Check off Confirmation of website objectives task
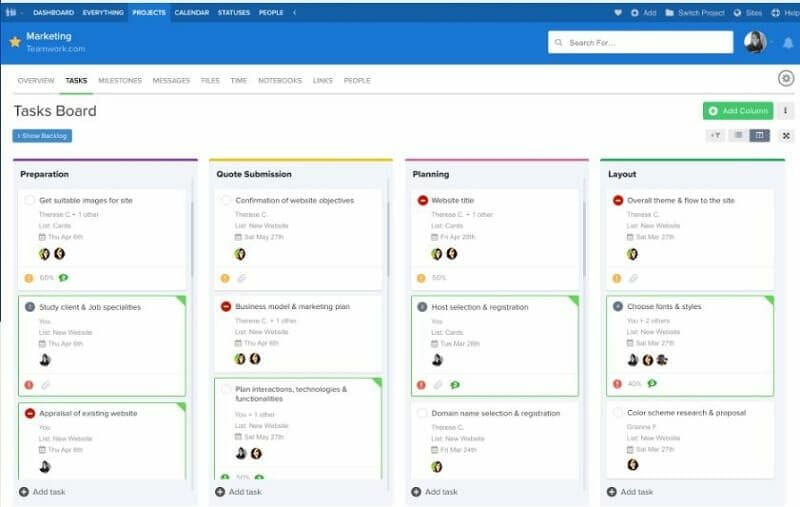This screenshot has width=800, height=507. pos(226,200)
